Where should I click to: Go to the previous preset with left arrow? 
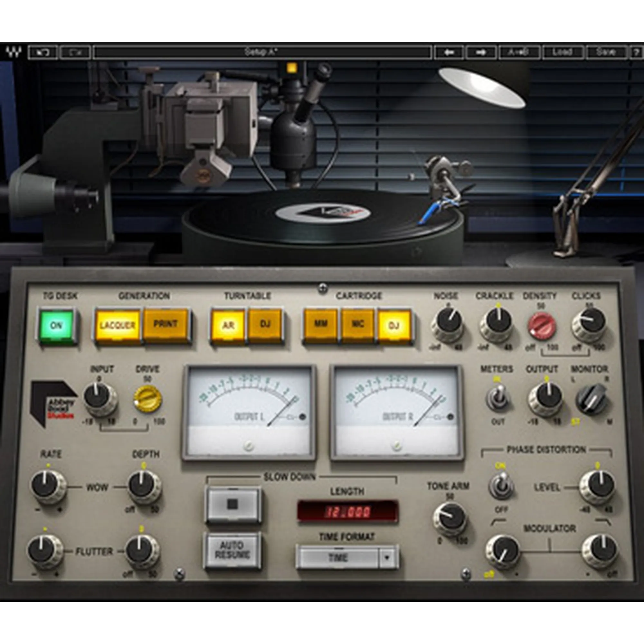[449, 52]
